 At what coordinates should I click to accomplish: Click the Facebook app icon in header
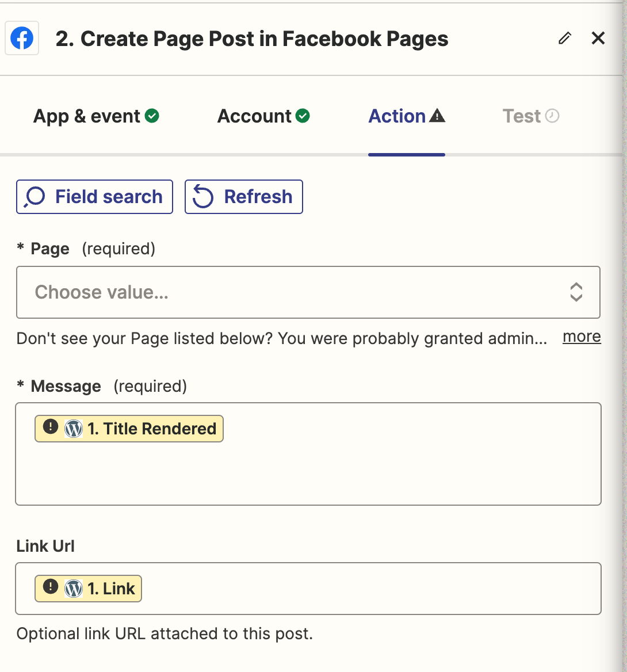pyautogui.click(x=22, y=38)
